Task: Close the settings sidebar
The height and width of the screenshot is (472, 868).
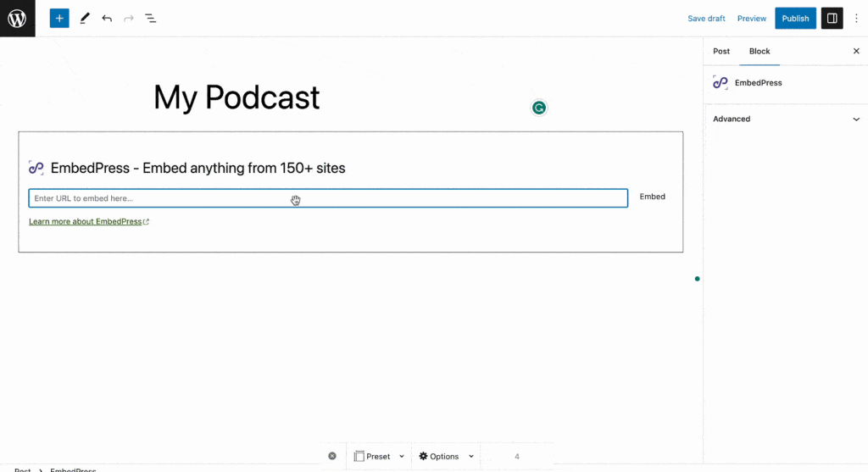Action: pyautogui.click(x=856, y=51)
